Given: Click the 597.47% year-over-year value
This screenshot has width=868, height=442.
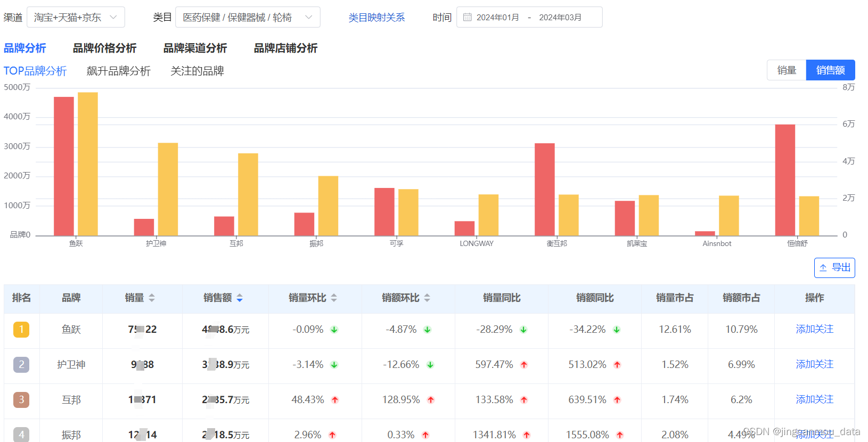Looking at the screenshot, I should coord(494,364).
